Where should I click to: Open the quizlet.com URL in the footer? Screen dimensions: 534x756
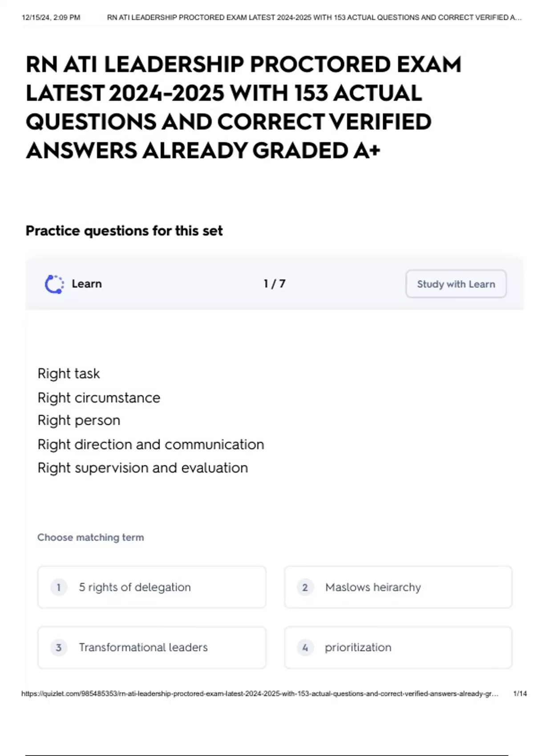[260, 693]
